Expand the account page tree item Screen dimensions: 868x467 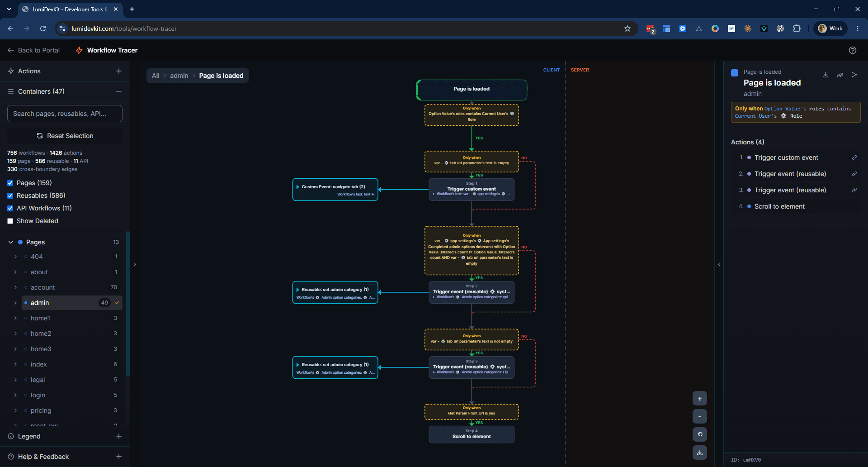pos(15,287)
